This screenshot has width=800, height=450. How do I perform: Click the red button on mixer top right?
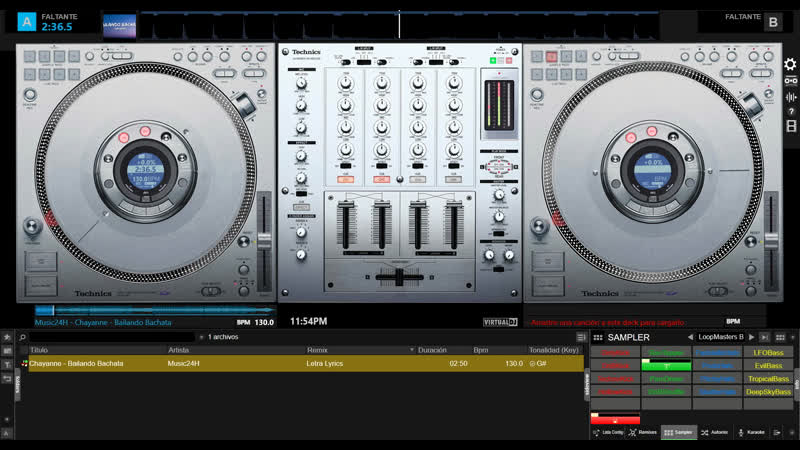click(509, 60)
